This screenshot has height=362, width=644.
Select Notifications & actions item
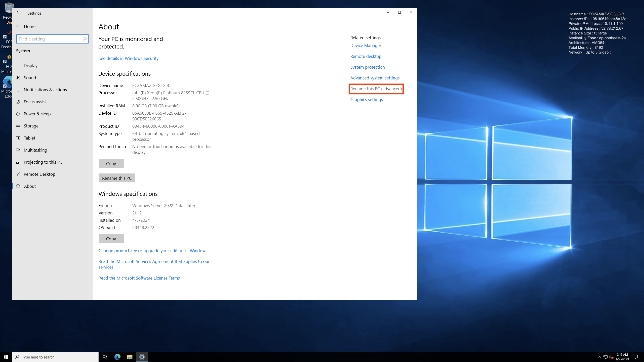pos(45,90)
